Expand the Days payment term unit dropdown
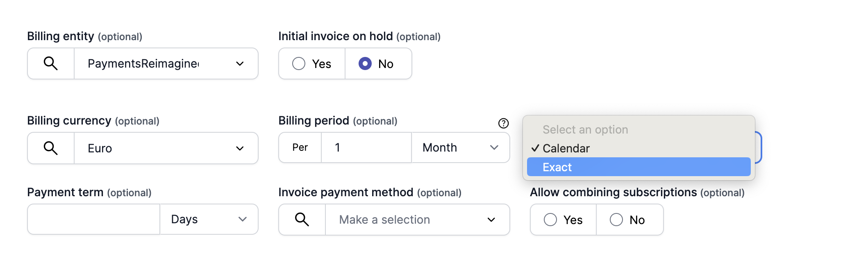Viewport: 868px width, 272px height. (209, 219)
